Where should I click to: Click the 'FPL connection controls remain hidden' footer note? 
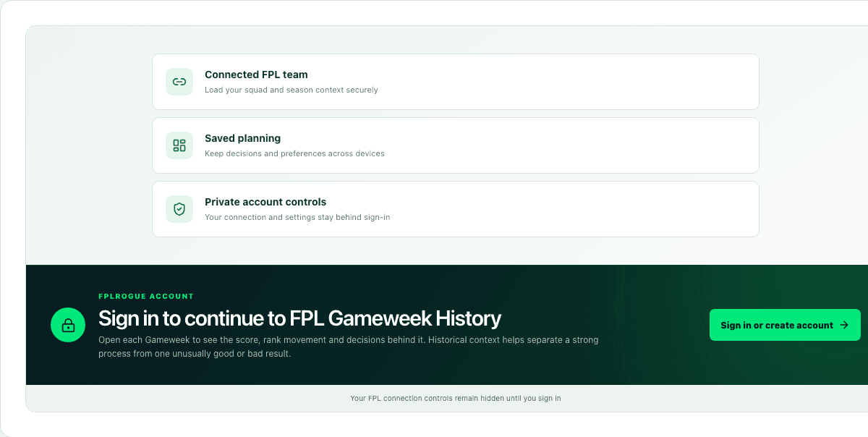point(456,398)
